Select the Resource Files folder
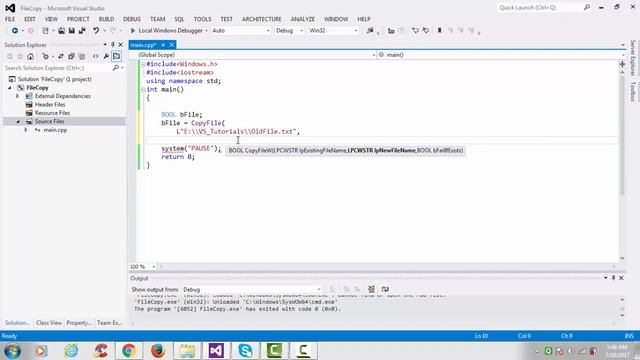Viewport: 640px width, 360px height. (52, 113)
